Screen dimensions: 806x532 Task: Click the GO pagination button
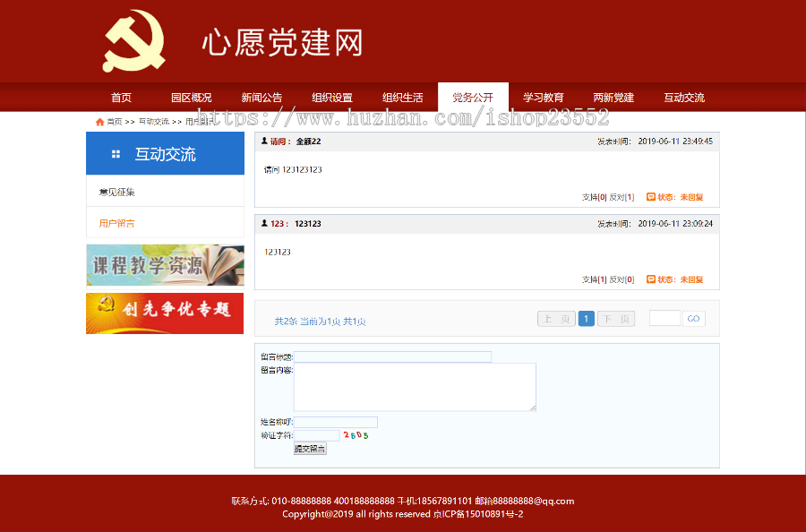click(694, 318)
